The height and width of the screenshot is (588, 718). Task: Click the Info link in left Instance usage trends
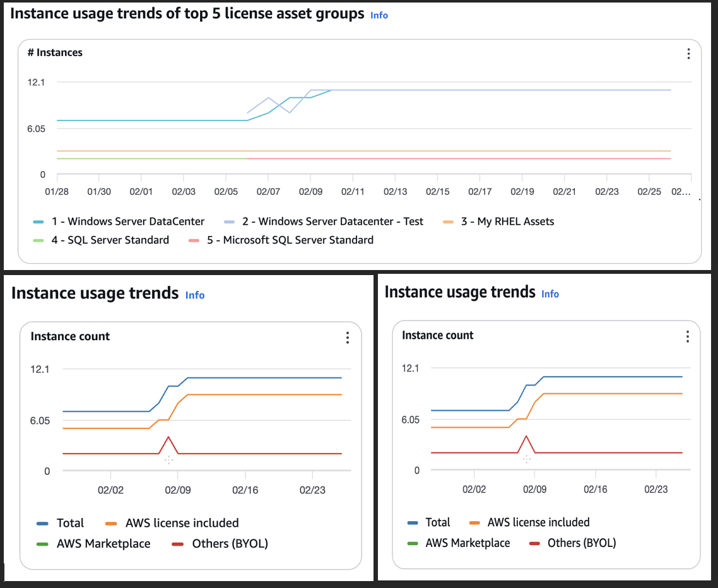195,295
